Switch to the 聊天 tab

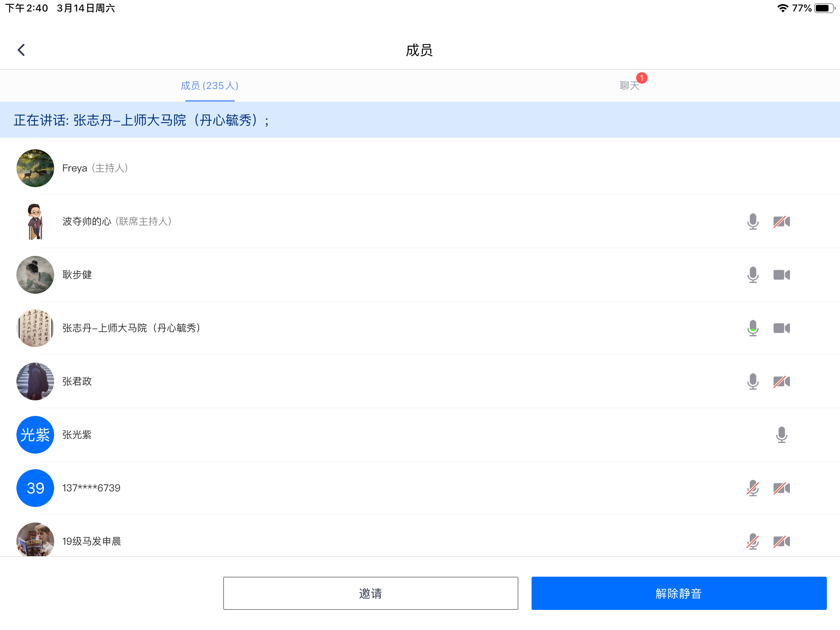coord(629,86)
